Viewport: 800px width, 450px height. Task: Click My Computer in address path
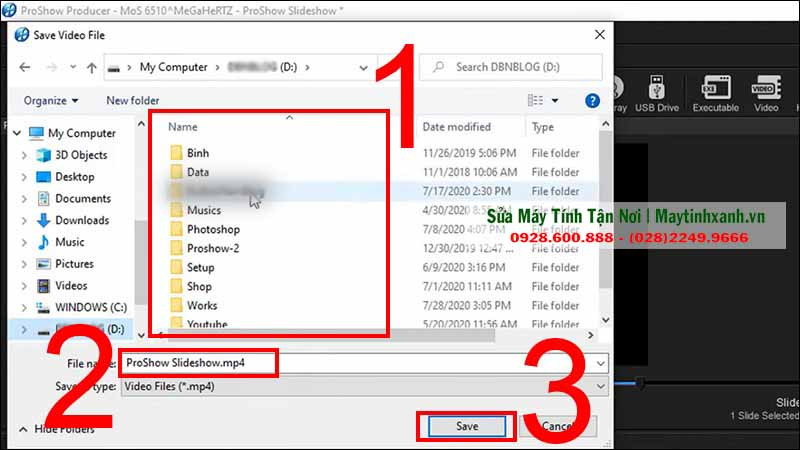173,67
